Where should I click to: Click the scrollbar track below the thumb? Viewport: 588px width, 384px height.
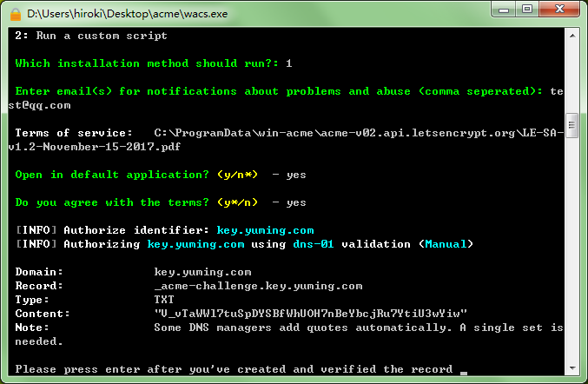573,261
